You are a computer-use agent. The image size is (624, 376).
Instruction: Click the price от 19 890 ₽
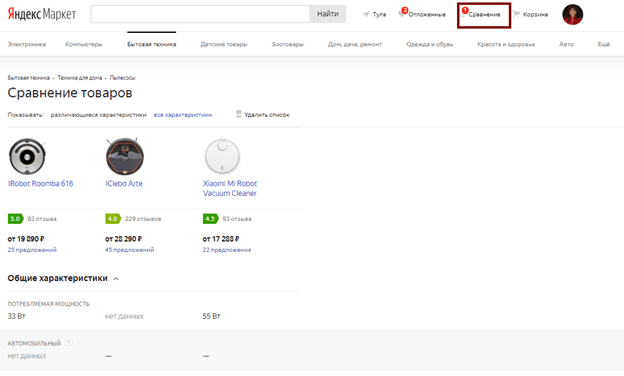[x=26, y=239]
